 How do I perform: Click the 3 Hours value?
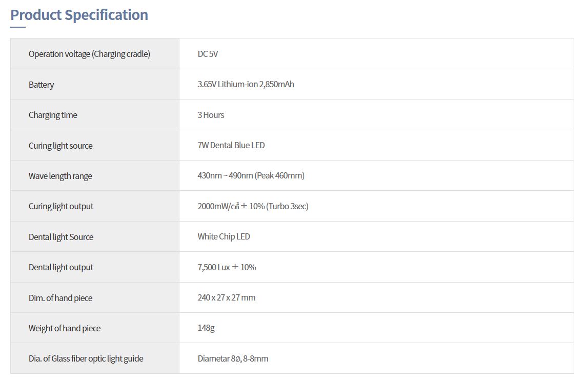click(211, 115)
